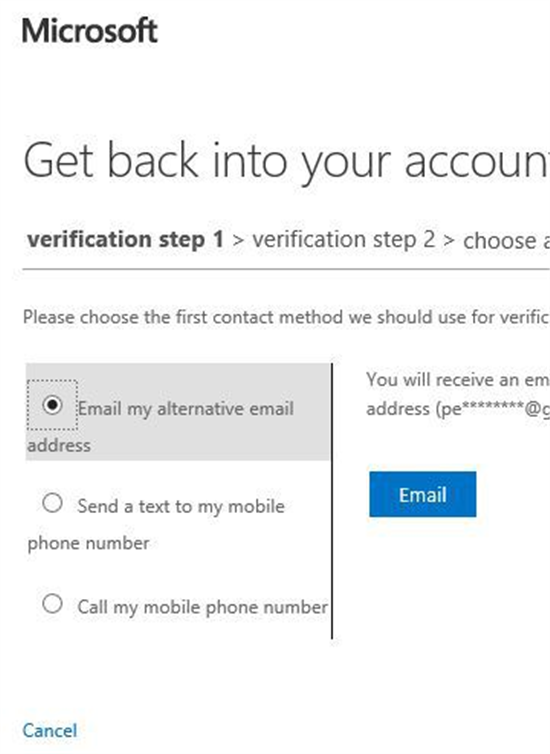The height and width of the screenshot is (754, 550).
Task: Click the Microsoft logo at top
Action: coord(89,31)
